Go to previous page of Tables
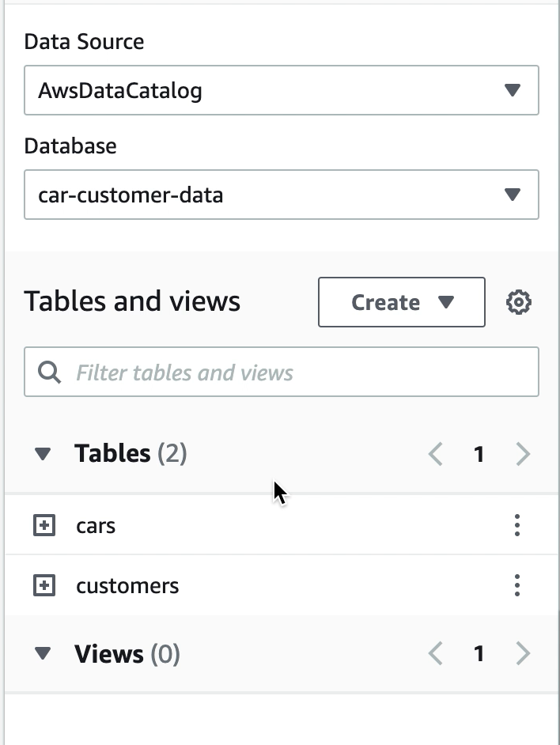This screenshot has width=560, height=745. tap(435, 454)
